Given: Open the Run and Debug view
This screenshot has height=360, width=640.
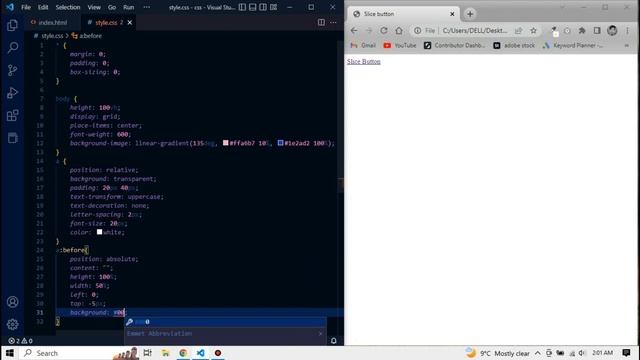Looking at the screenshot, I should [12, 93].
